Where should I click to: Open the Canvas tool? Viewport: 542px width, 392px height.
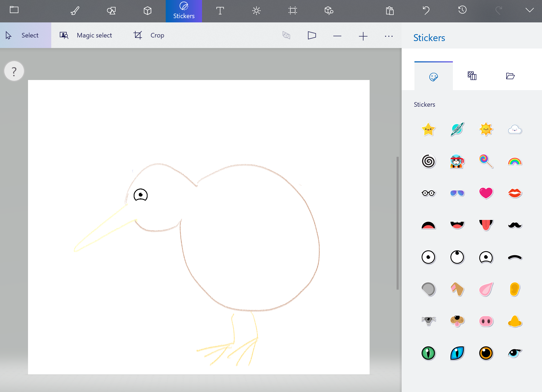pos(292,11)
